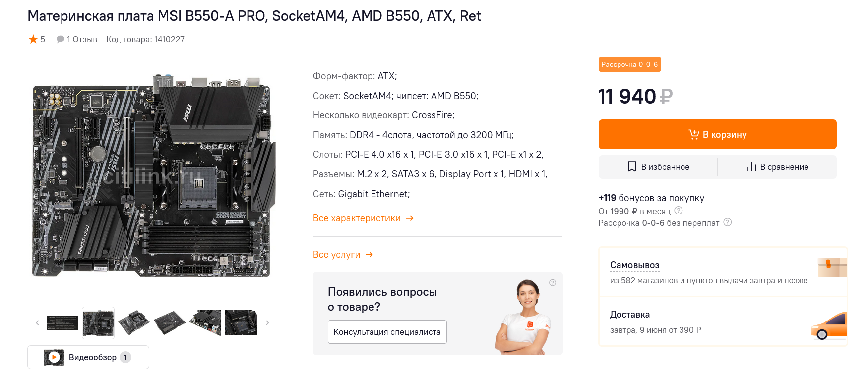The width and height of the screenshot is (868, 375).
Task: Add product with В корзину button
Action: point(717,134)
